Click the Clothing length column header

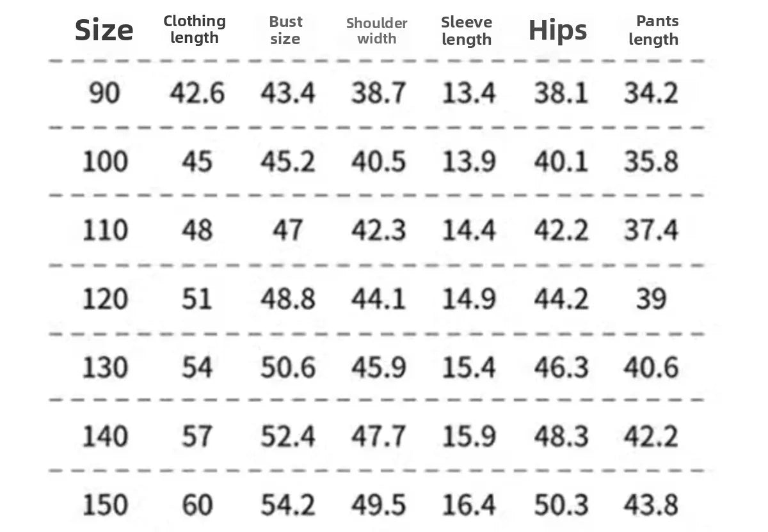click(x=195, y=30)
